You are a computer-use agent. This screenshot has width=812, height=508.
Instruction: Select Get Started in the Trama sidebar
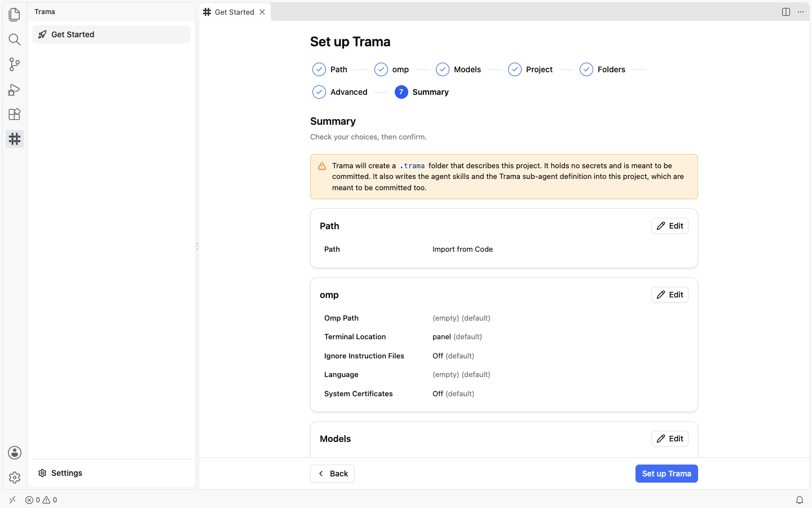[x=111, y=34]
